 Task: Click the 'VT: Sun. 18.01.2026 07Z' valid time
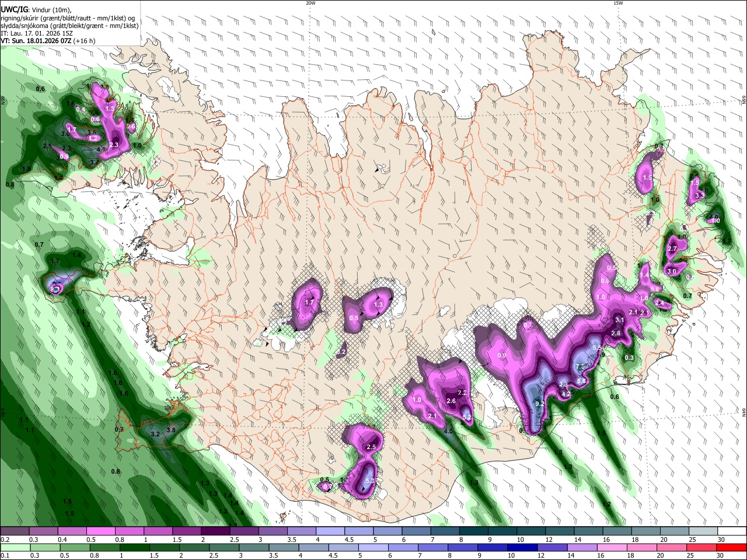[36, 41]
